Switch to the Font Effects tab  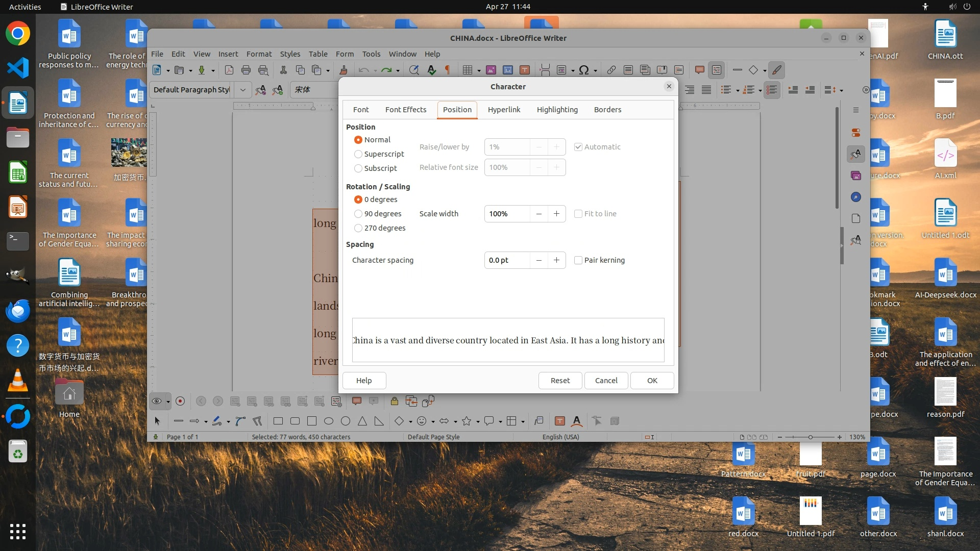point(405,110)
